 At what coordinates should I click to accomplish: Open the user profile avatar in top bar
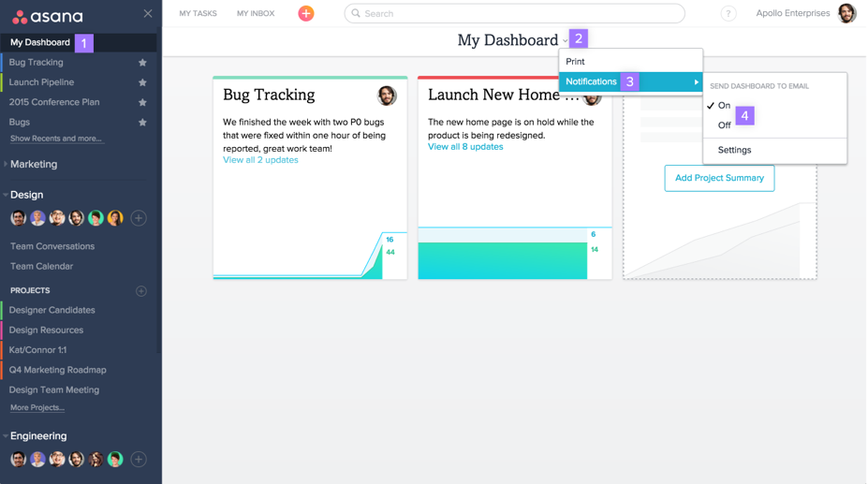pyautogui.click(x=846, y=13)
